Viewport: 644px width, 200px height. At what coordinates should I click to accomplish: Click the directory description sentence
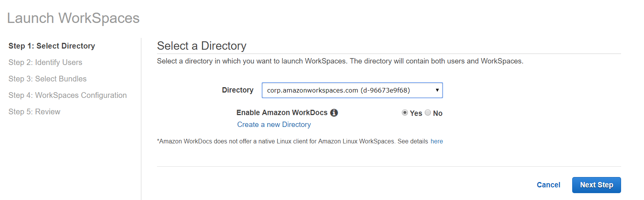coord(340,61)
